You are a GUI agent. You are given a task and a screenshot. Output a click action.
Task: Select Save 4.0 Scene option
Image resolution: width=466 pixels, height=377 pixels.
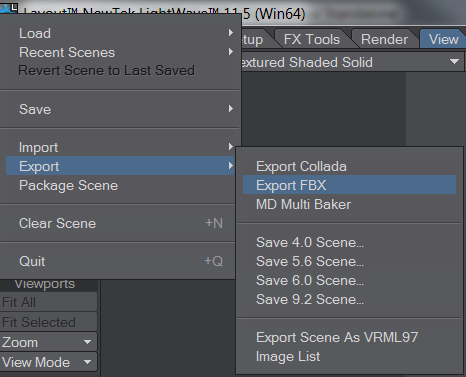pos(349,242)
